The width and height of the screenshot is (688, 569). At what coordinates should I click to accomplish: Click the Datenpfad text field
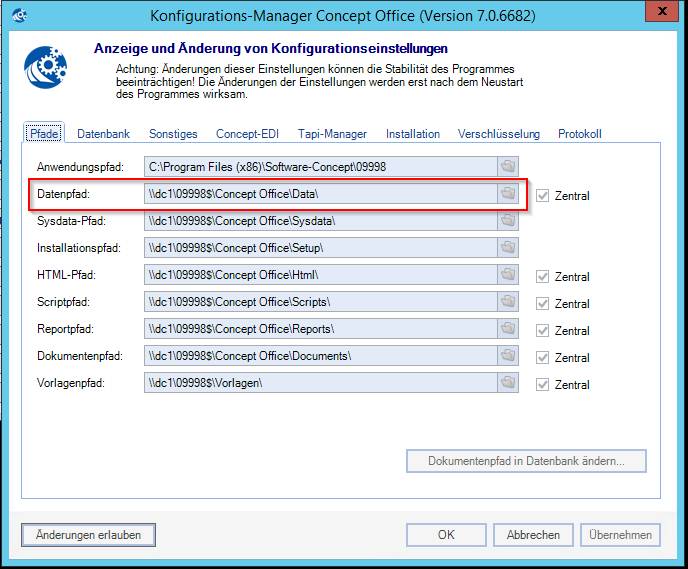point(321,193)
